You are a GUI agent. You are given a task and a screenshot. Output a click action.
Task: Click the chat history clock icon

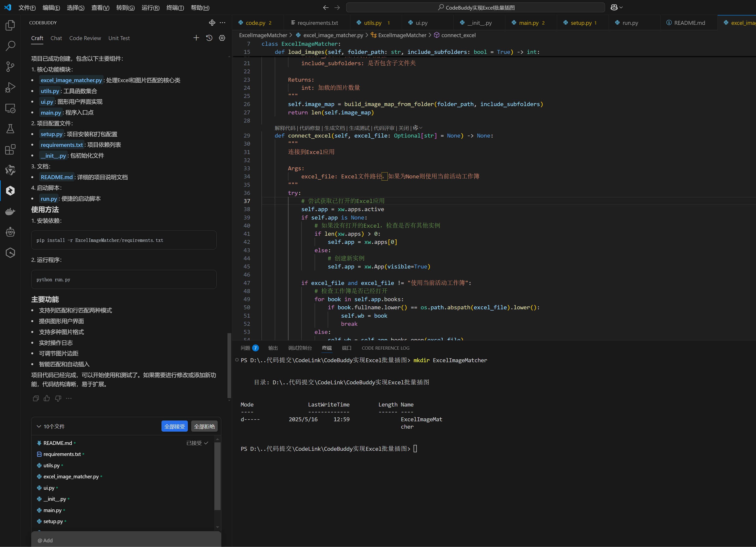tap(209, 38)
